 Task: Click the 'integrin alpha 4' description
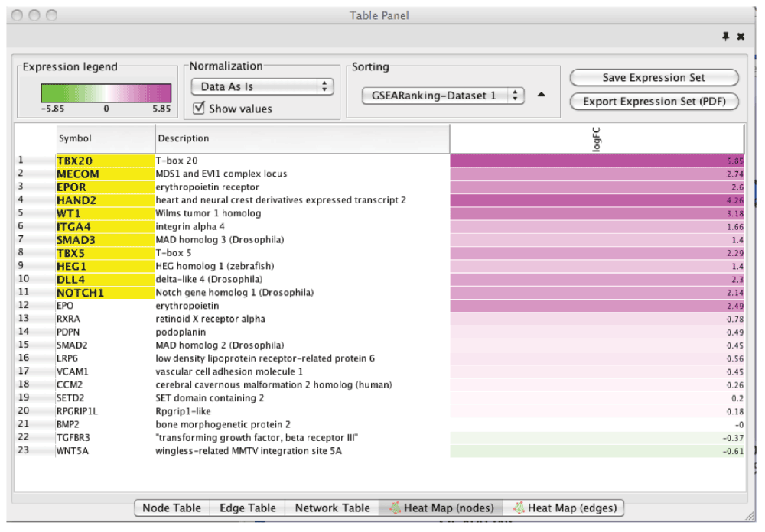coord(190,227)
